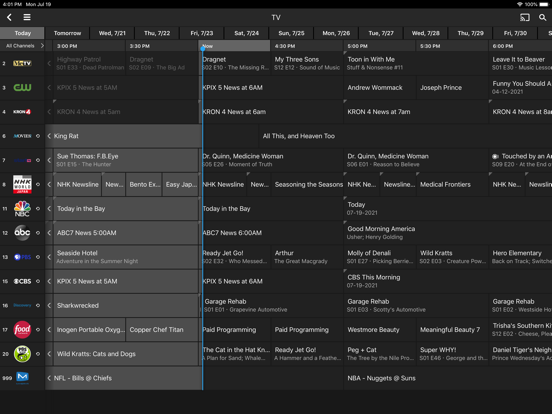Open the NBA - Nuggets @ Suns listing
This screenshot has height=414, width=552.
(448, 378)
